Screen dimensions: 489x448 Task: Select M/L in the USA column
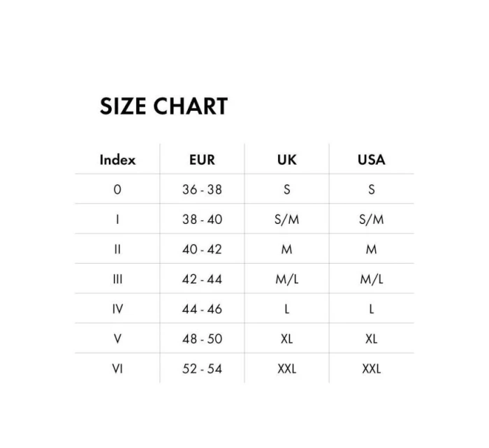coord(371,279)
